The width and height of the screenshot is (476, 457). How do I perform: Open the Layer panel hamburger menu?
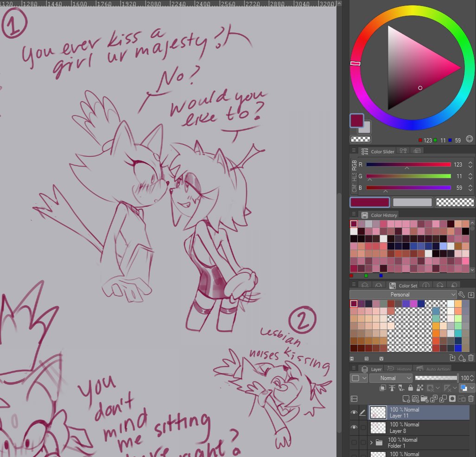click(x=354, y=368)
